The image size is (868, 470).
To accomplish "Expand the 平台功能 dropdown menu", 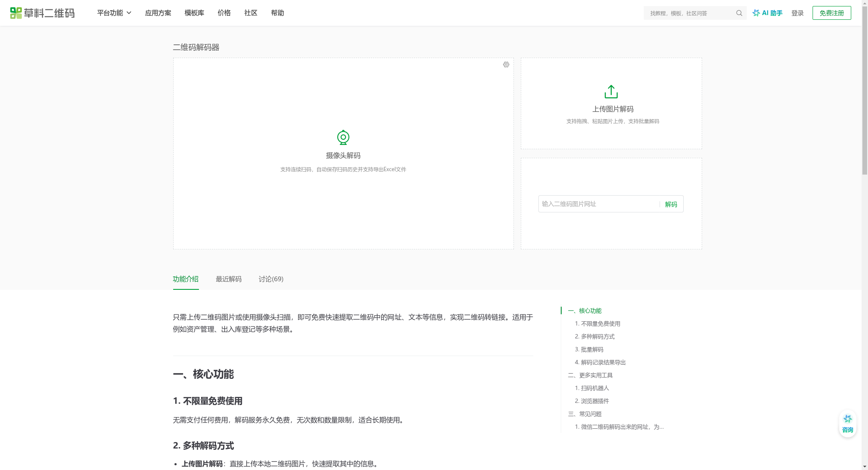I will [x=114, y=13].
